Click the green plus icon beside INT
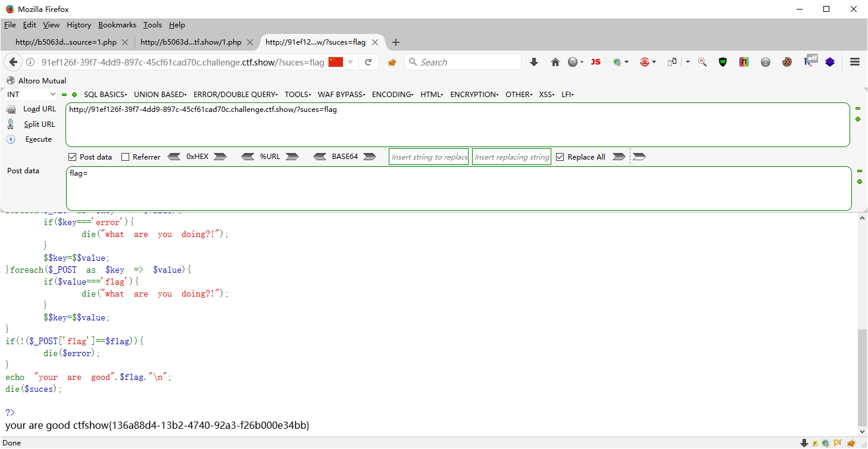Viewport: 868px width, 449px height. pyautogui.click(x=74, y=95)
